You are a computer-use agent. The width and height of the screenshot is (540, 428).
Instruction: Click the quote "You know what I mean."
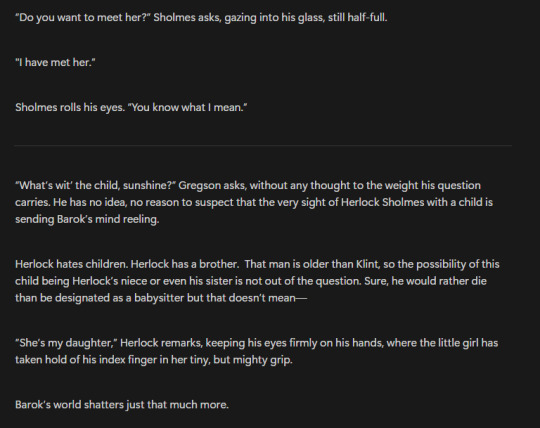pos(187,107)
